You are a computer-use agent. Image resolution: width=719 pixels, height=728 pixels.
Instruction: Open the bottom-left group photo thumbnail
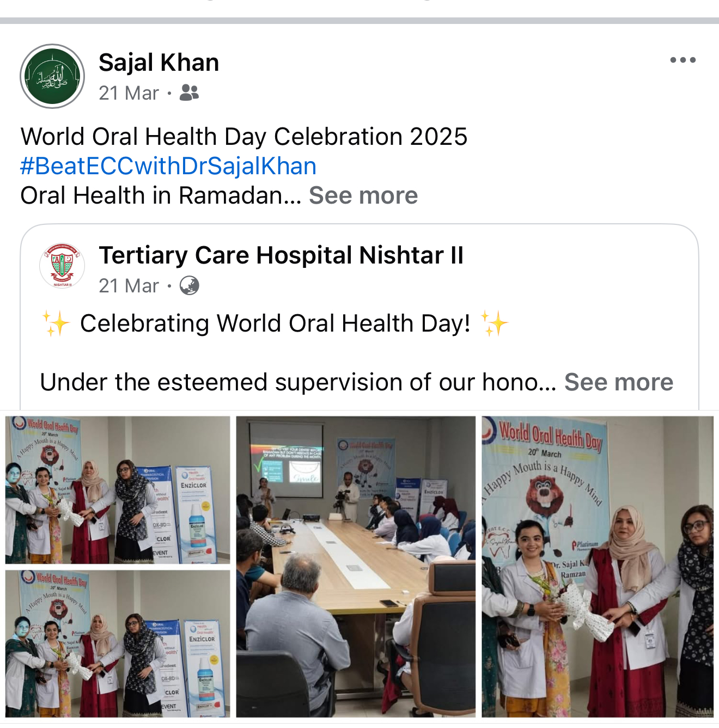pyautogui.click(x=118, y=644)
